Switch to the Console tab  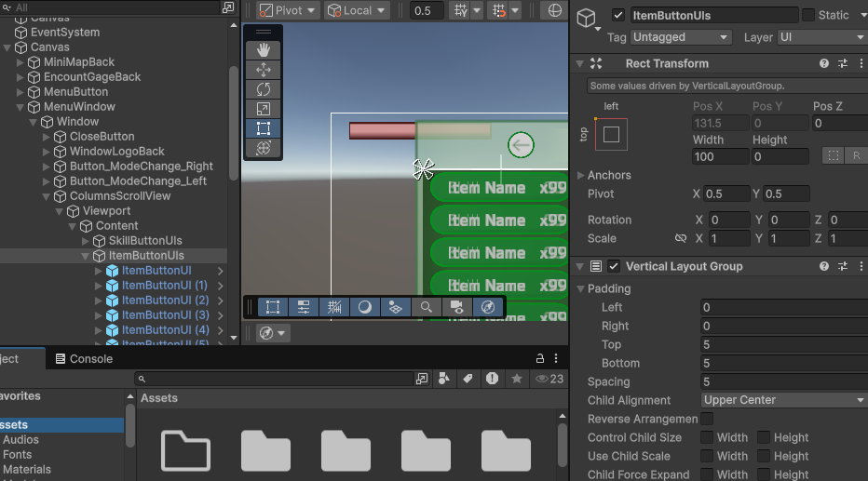pos(84,358)
